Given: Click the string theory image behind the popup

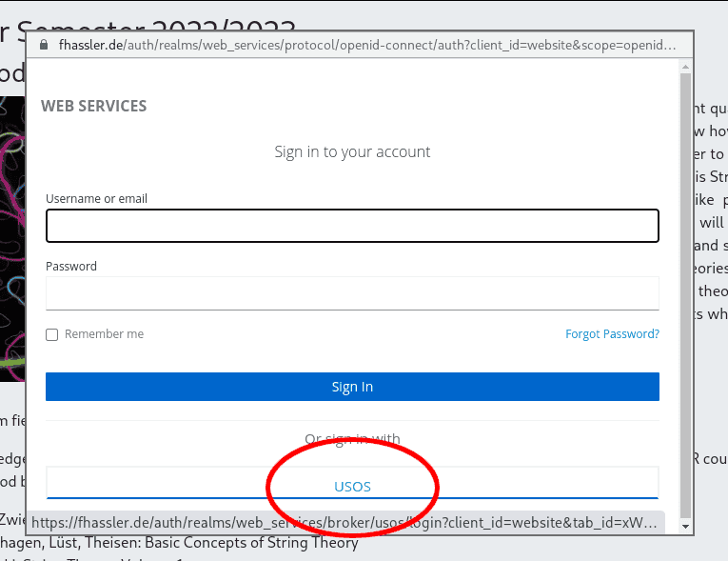Looking at the screenshot, I should pyautogui.click(x=13, y=238).
